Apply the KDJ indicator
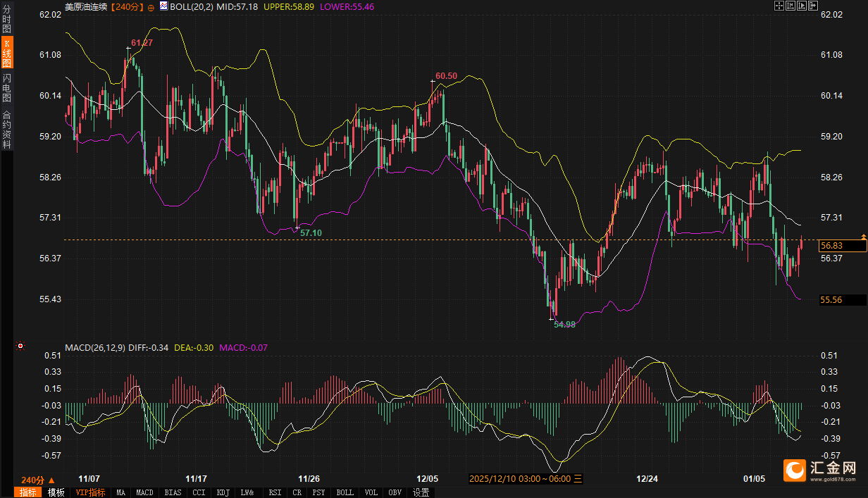Screen dimensions: 868x498 (x=223, y=492)
